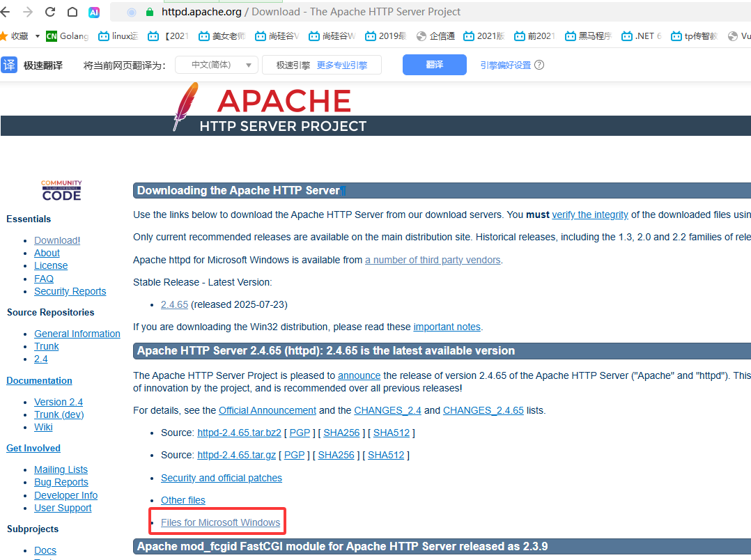The image size is (751, 560).
Task: Open the Official Announcement link
Action: pyautogui.click(x=268, y=410)
